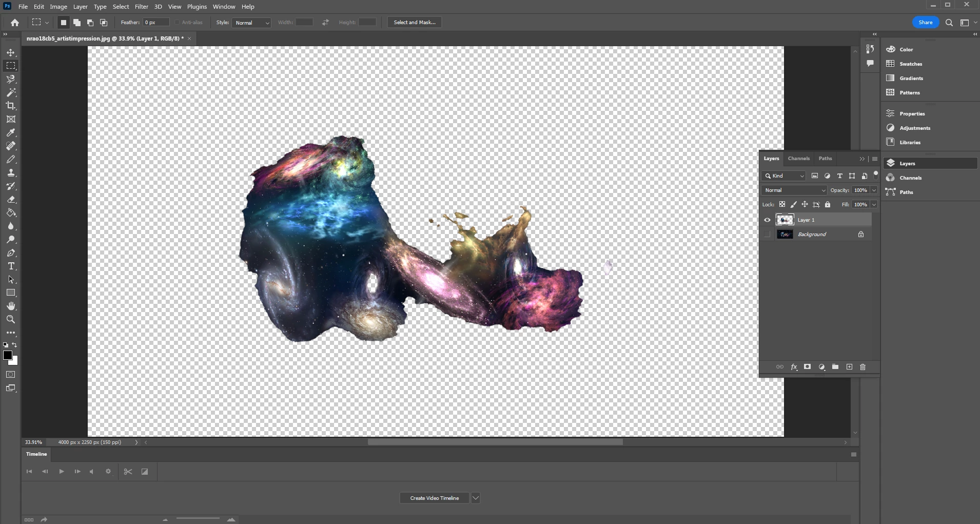Open the Image menu

click(x=58, y=7)
